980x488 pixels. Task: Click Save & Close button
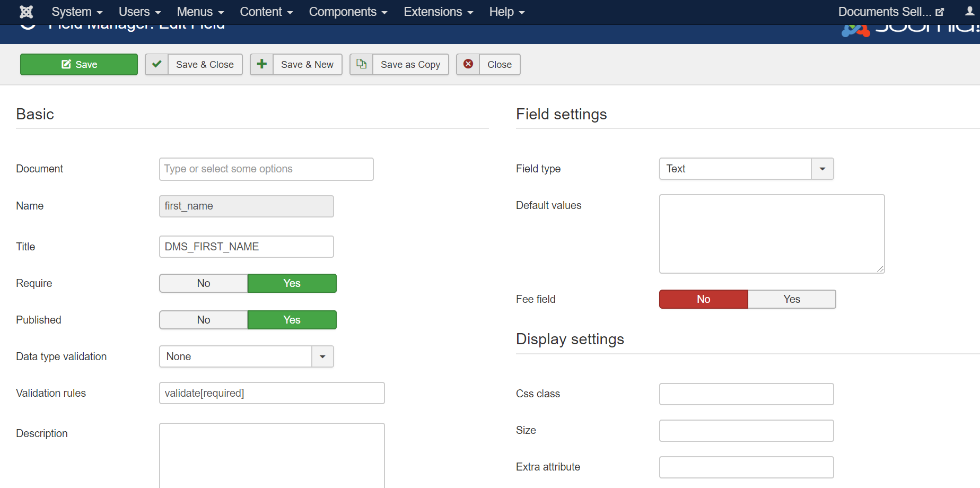pyautogui.click(x=194, y=64)
